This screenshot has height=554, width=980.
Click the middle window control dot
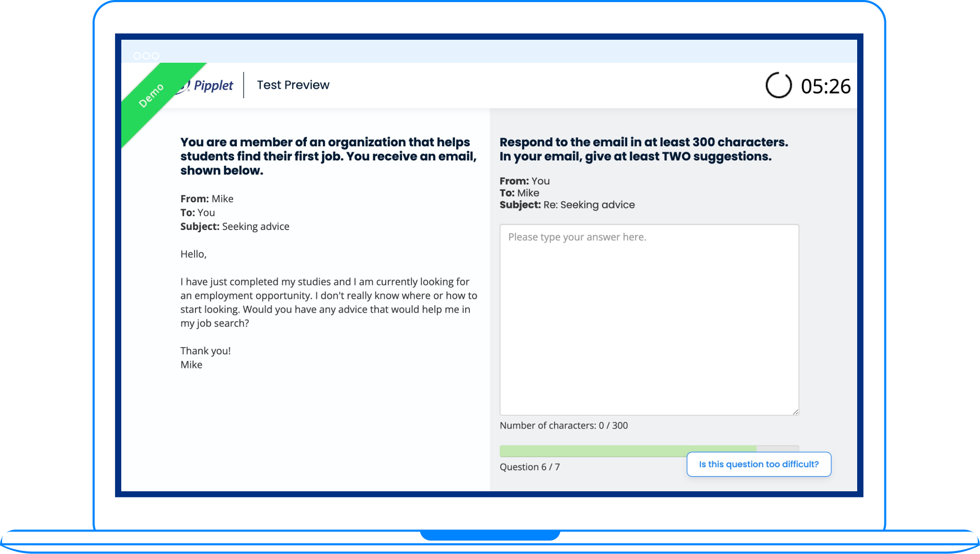pos(146,56)
